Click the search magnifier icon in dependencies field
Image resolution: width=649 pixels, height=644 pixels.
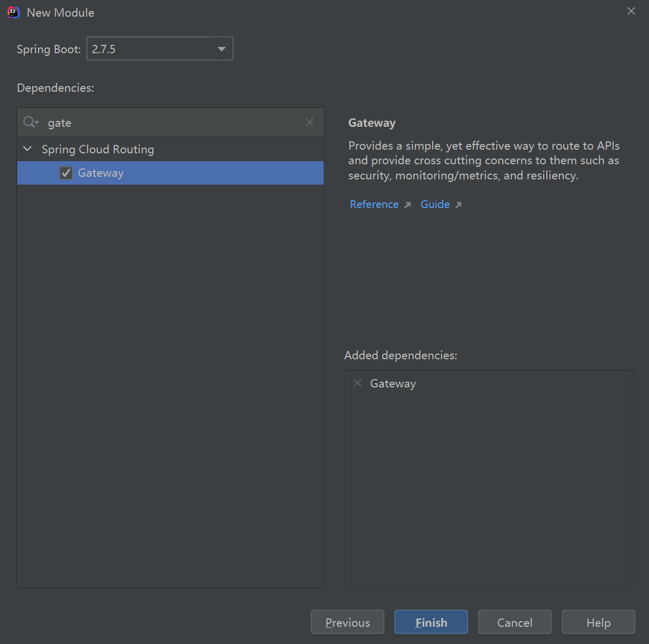31,122
